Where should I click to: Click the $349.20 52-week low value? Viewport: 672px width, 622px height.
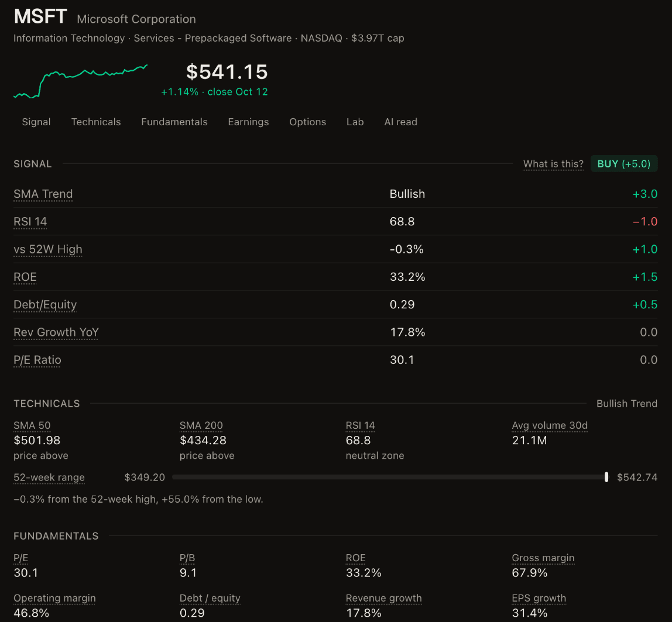pos(145,477)
